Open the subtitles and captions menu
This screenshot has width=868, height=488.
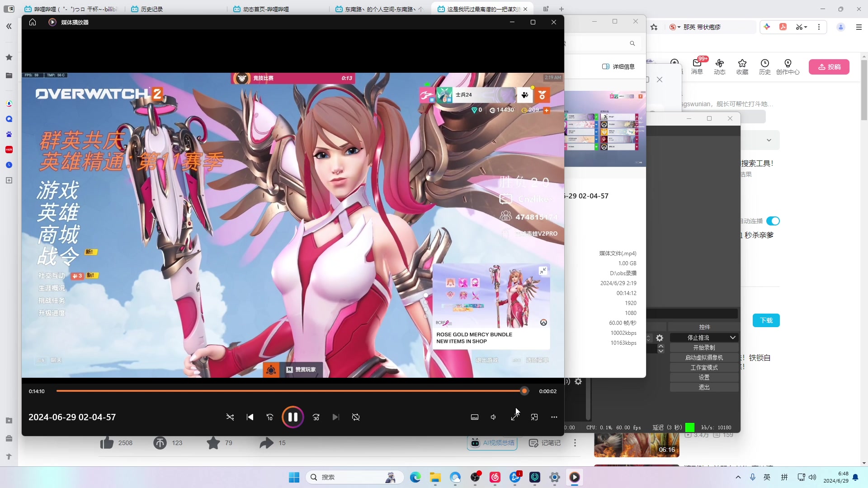tap(475, 417)
